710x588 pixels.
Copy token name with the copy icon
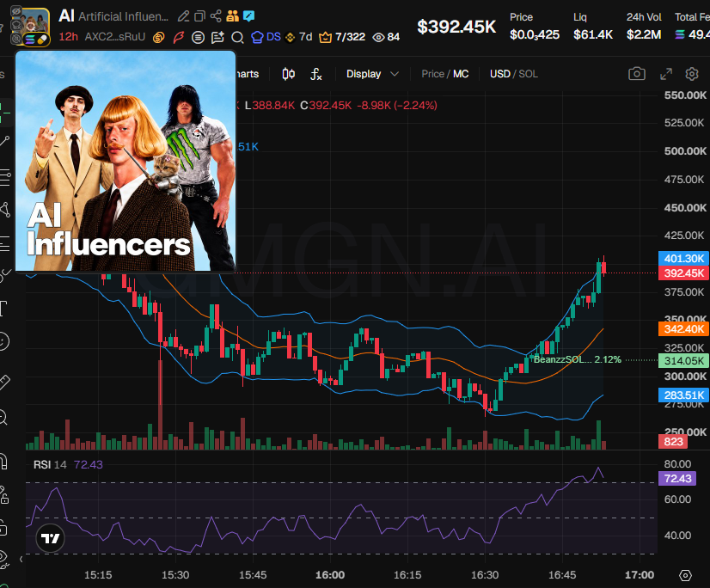click(x=199, y=16)
